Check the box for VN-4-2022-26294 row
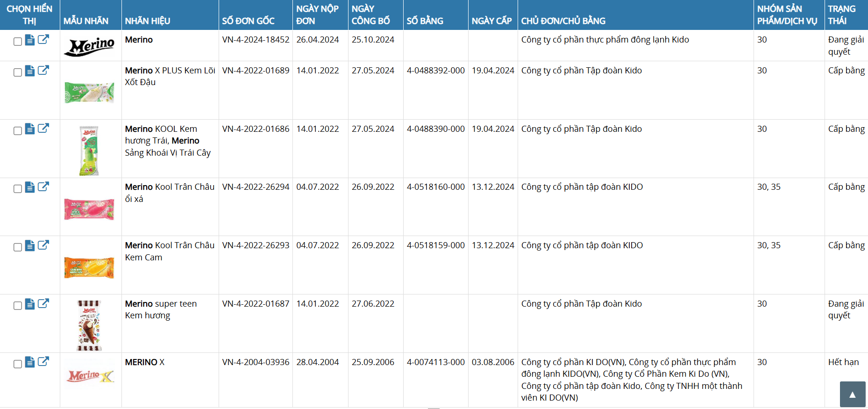Image resolution: width=868 pixels, height=409 pixels. tap(18, 189)
